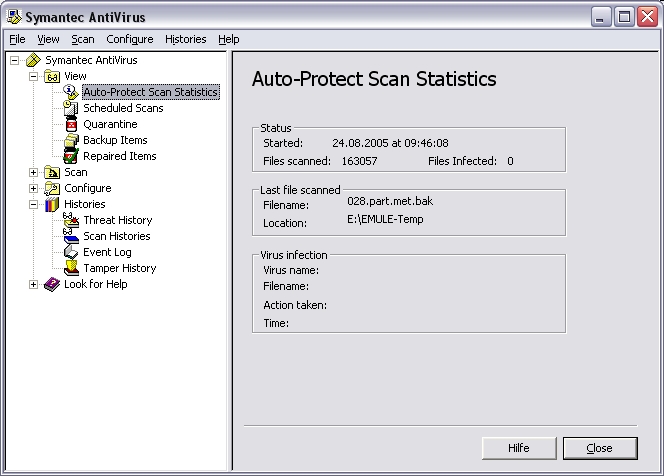Viewport: 664px width, 476px height.
Task: Click the location E:\EMULE-Temp
Action: (385, 219)
